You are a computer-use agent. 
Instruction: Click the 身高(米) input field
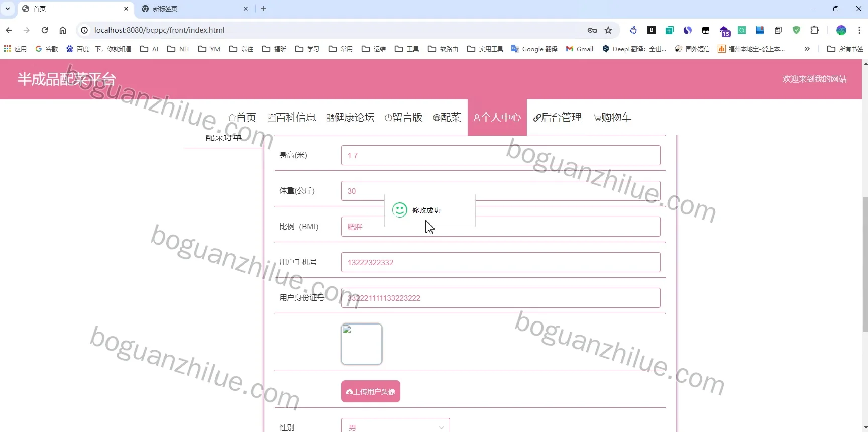(x=500, y=155)
